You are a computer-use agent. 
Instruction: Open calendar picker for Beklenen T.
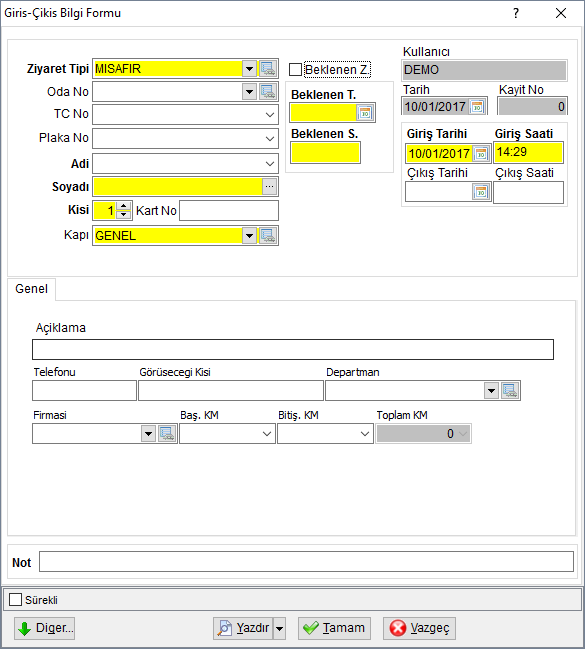point(365,113)
